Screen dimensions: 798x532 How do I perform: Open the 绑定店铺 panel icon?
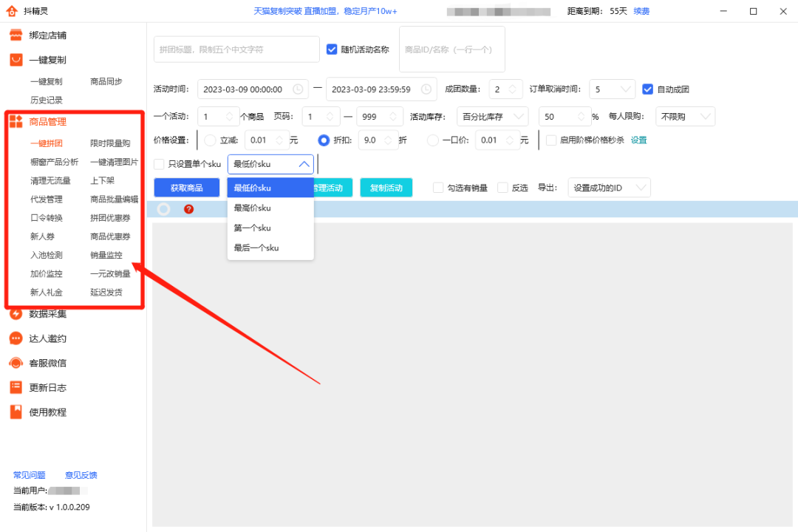tap(16, 33)
